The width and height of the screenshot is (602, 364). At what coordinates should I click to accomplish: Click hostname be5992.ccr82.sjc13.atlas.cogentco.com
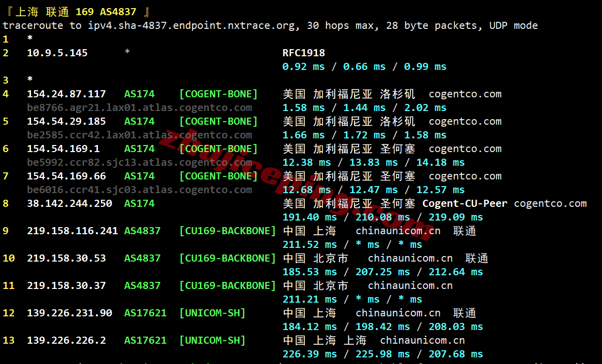coord(139,162)
